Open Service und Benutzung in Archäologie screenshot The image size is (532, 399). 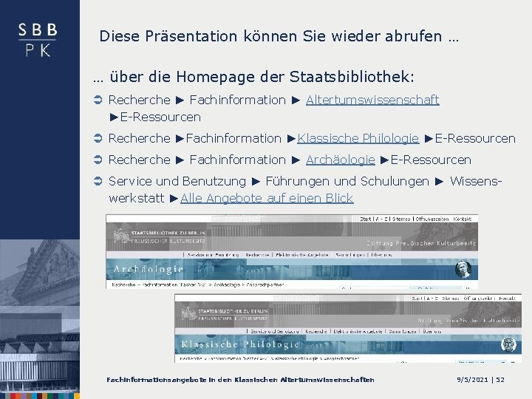click(x=213, y=255)
